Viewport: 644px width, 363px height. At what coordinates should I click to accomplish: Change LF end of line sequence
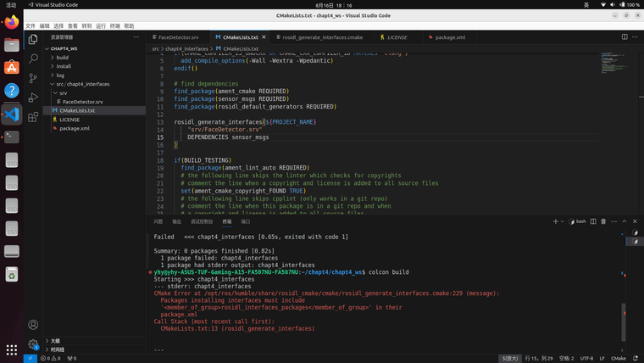click(x=602, y=359)
